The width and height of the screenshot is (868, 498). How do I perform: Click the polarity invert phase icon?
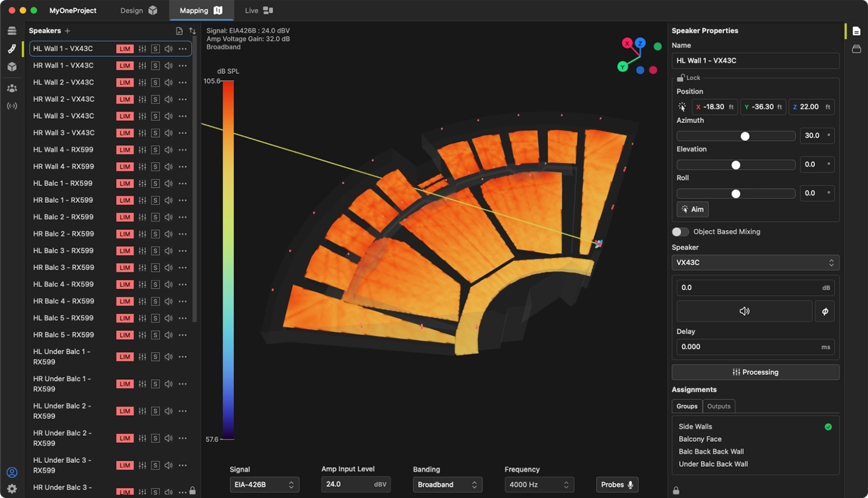click(x=825, y=311)
